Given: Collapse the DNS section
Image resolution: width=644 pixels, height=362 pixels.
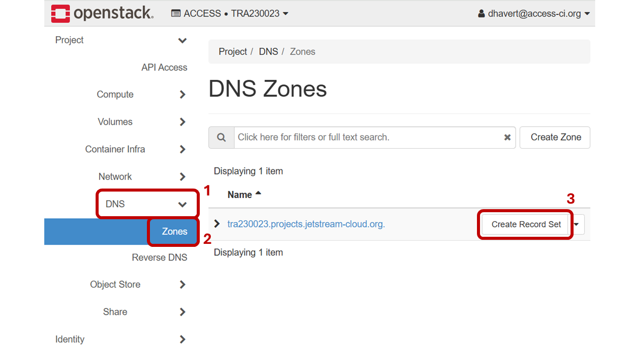Looking at the screenshot, I should 182,204.
